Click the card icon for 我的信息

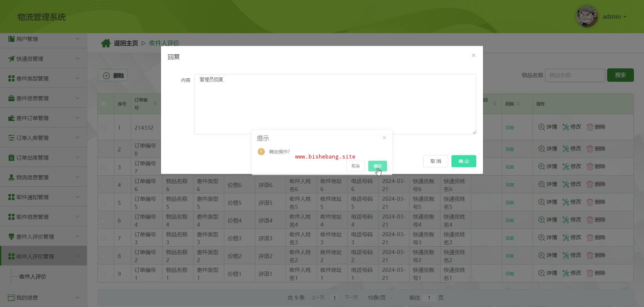pos(11,298)
